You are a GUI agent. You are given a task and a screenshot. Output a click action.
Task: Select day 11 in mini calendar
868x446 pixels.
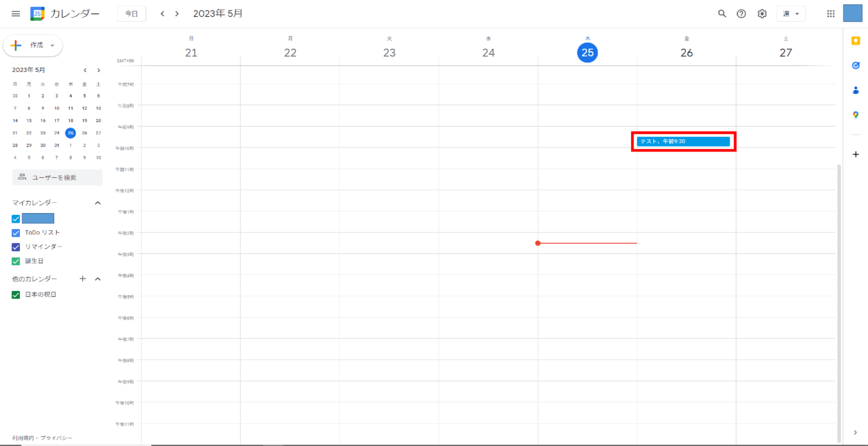click(x=70, y=108)
